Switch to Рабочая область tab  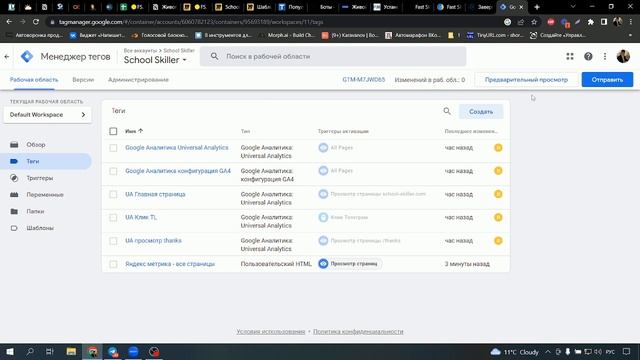tap(34, 80)
